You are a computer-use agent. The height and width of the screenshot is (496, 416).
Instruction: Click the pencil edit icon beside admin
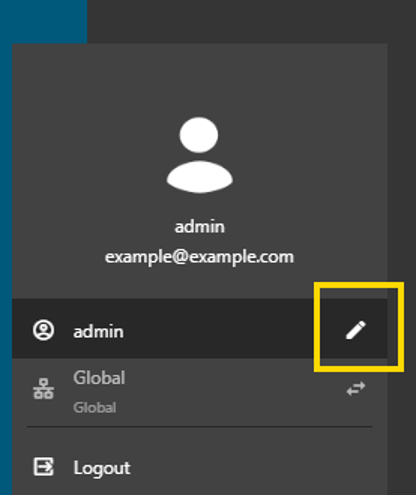coord(356,330)
